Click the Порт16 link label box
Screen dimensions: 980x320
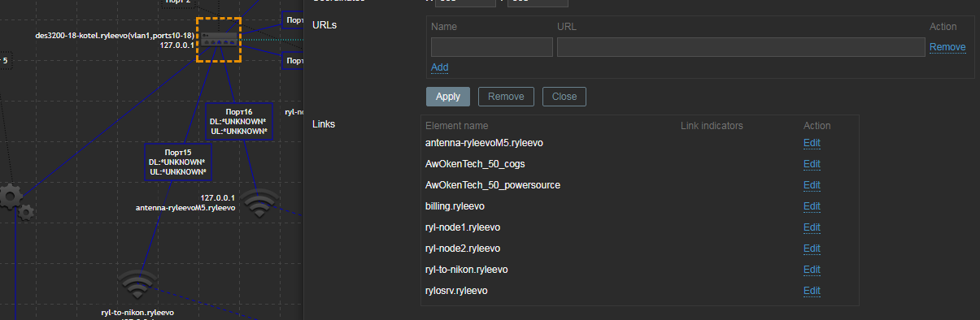pos(239,121)
